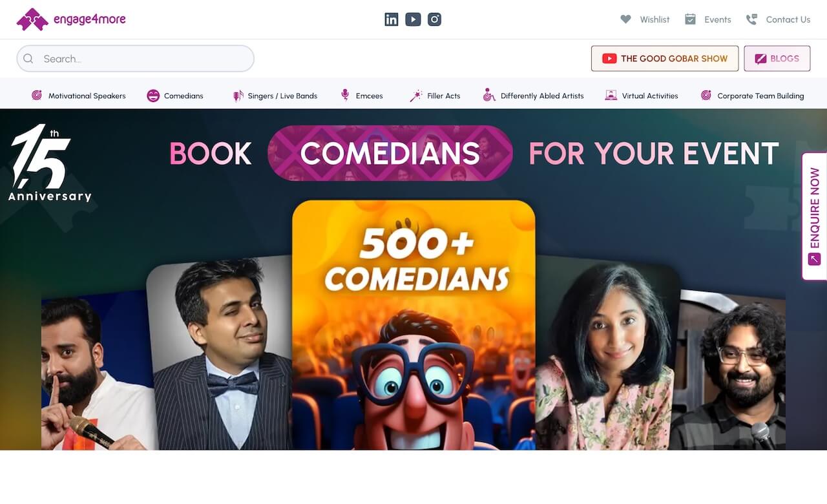Click the Contact Us phone icon

pos(751,19)
